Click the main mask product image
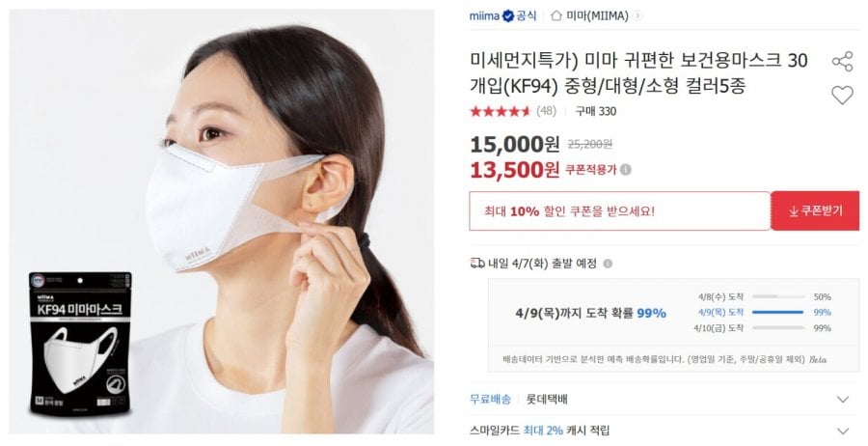868x446 pixels. (x=222, y=222)
